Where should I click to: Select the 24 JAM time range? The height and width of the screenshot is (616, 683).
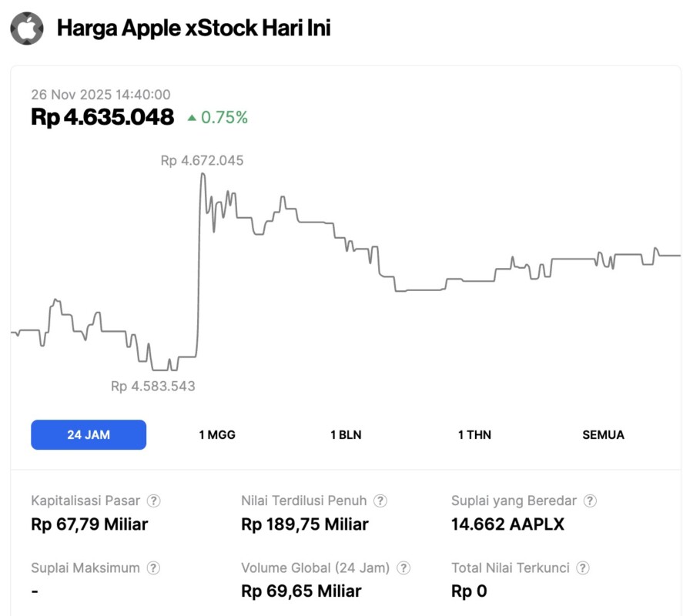89,434
